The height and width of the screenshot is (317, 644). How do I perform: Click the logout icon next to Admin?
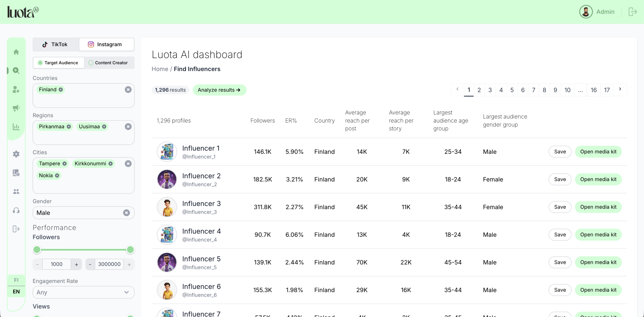point(632,12)
